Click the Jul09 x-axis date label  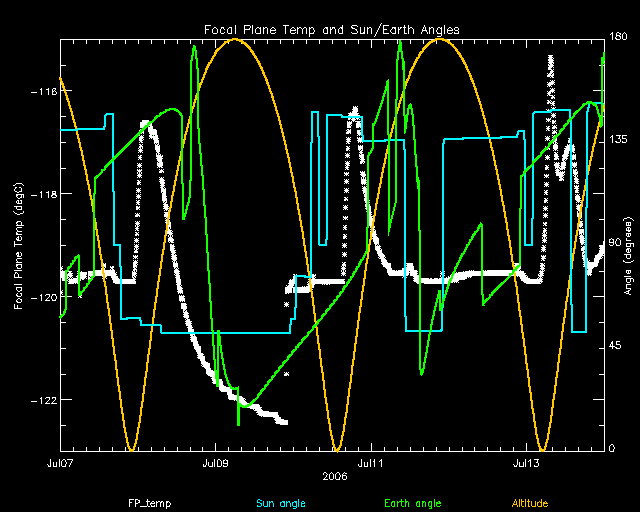click(215, 464)
